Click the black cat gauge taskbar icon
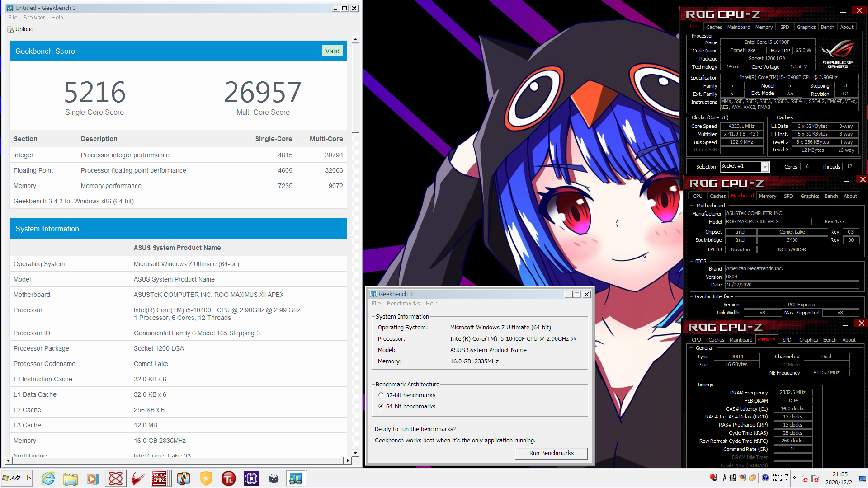 [274, 479]
